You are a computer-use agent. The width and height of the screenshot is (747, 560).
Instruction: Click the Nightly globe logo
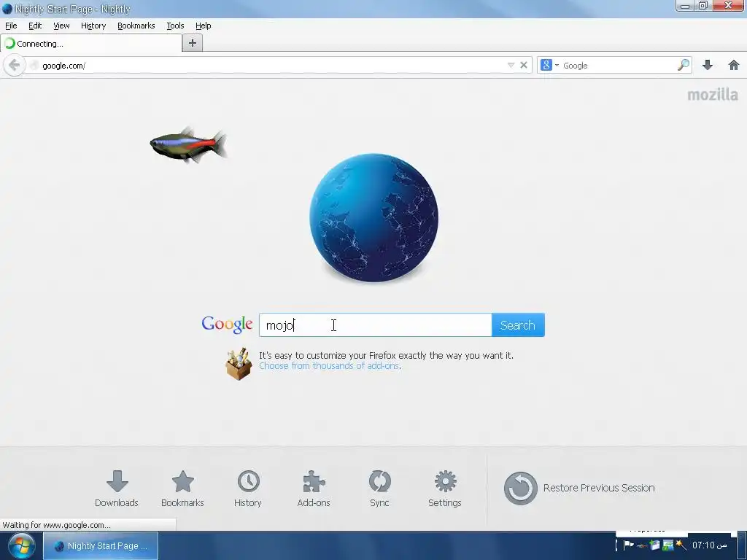click(373, 217)
